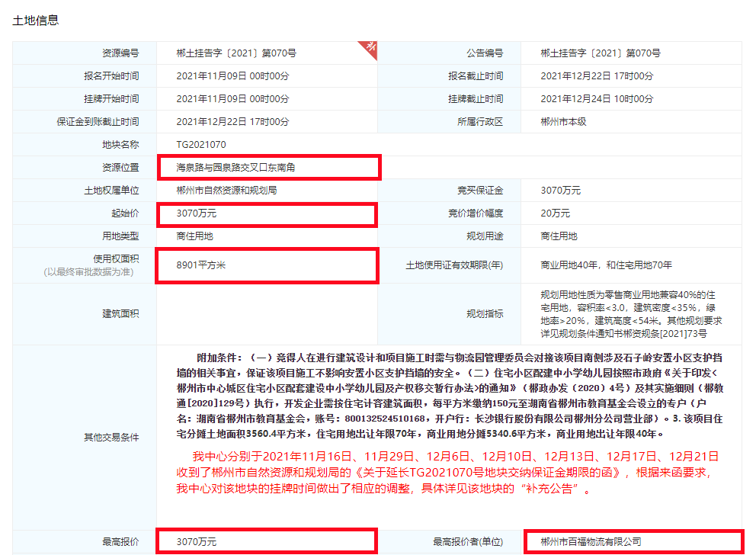The height and width of the screenshot is (555, 756).
Task: Select the 最高报价 value 3070万元
Action: pos(196,542)
